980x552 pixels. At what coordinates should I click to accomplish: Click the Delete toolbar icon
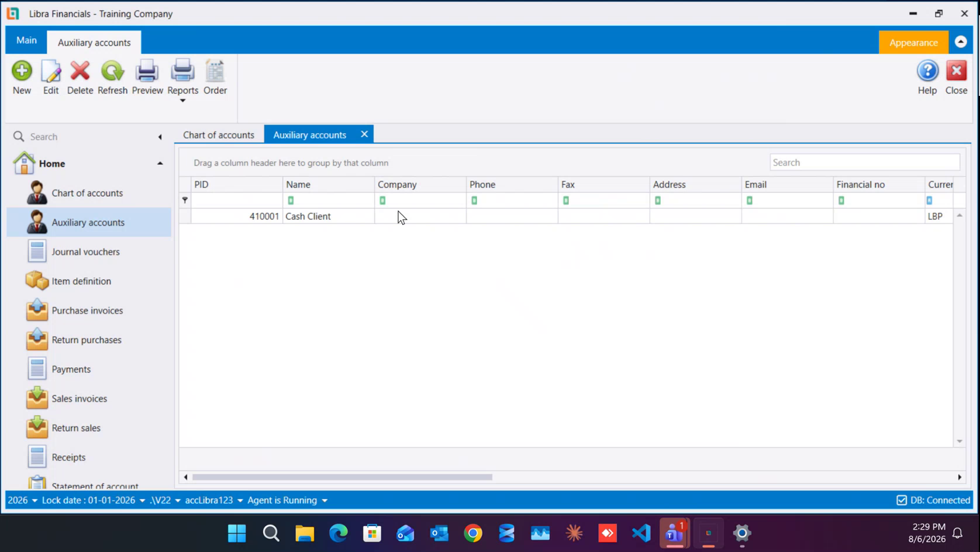coord(80,71)
